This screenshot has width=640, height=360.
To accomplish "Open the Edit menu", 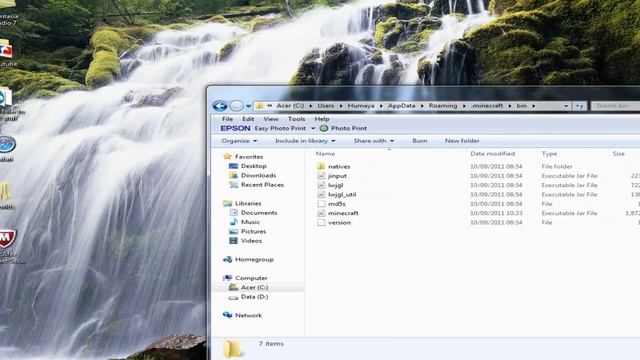I will [x=248, y=119].
